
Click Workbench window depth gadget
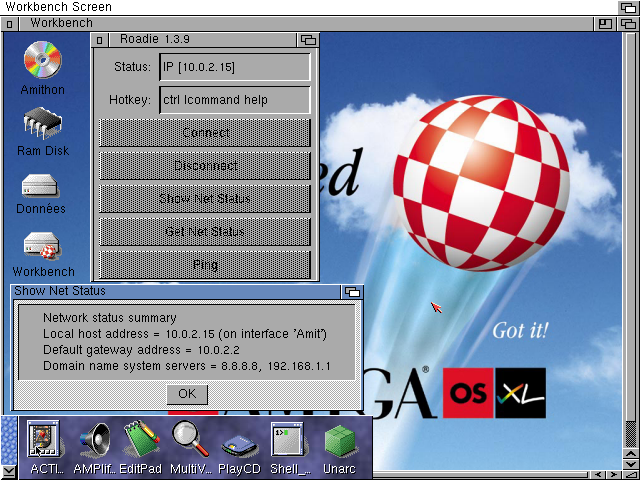coord(628,24)
